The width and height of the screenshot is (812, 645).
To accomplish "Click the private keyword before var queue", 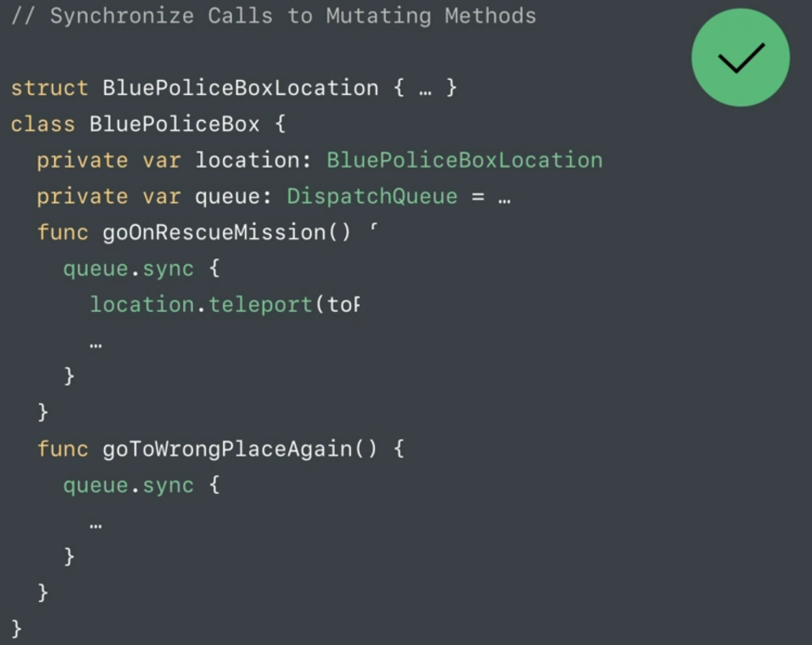I will [82, 196].
